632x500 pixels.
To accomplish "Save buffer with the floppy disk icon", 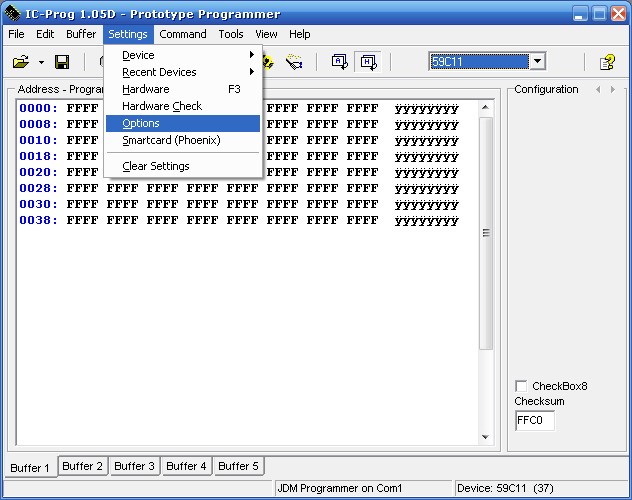I will click(62, 62).
